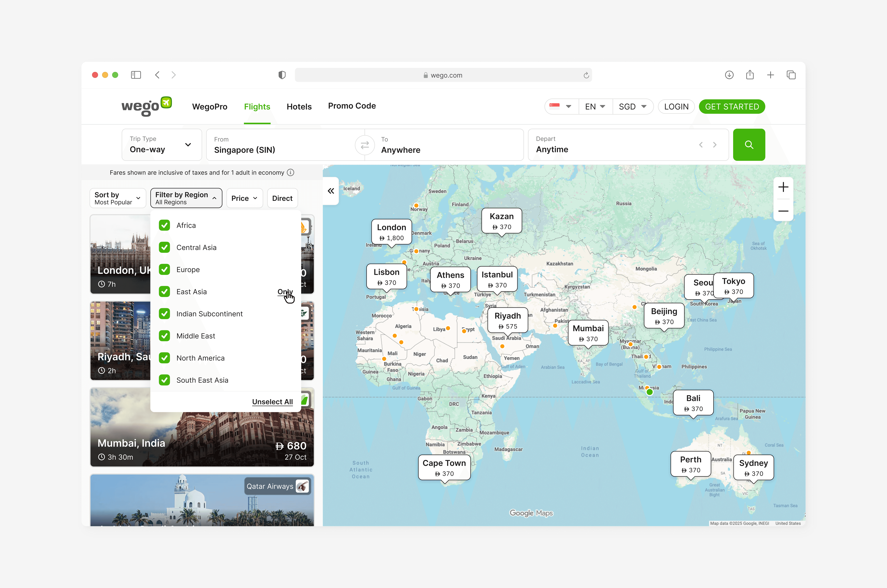887x588 pixels.
Task: Uncheck the Central Asia region
Action: (164, 248)
